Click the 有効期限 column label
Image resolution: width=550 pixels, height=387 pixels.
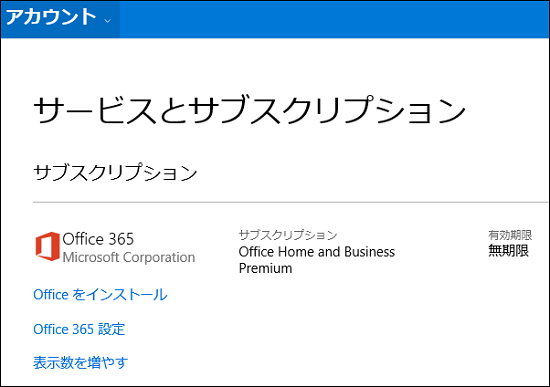click(x=510, y=235)
